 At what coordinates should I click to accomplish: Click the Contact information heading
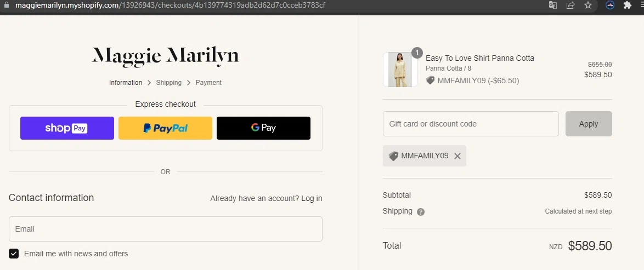(52, 198)
